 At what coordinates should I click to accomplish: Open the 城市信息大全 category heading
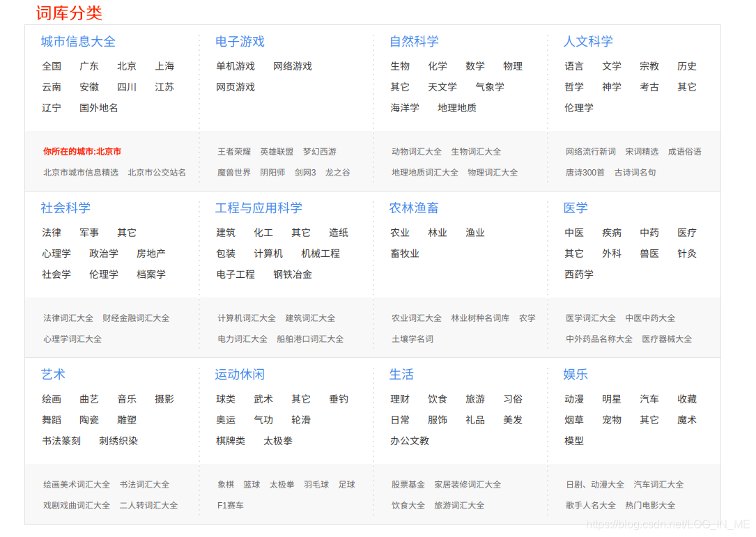(78, 42)
